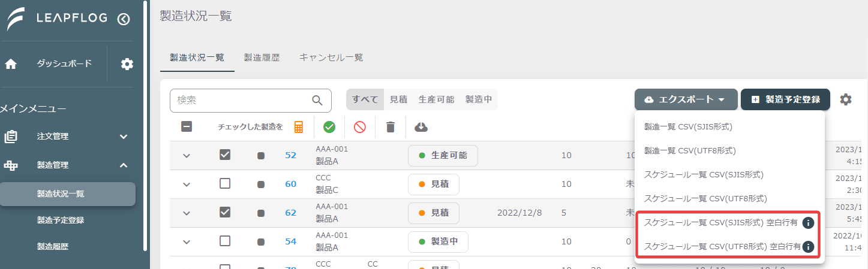The width and height of the screenshot is (868, 269).
Task: Open the 生産可能 status dropdown in row 52
Action: 443,155
